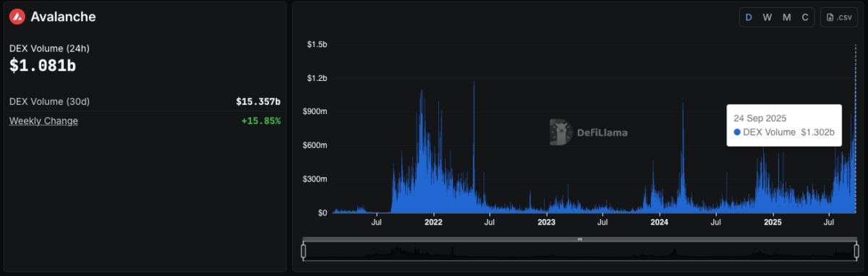Click the 2024 x-axis label
868x276 pixels.
click(x=660, y=223)
